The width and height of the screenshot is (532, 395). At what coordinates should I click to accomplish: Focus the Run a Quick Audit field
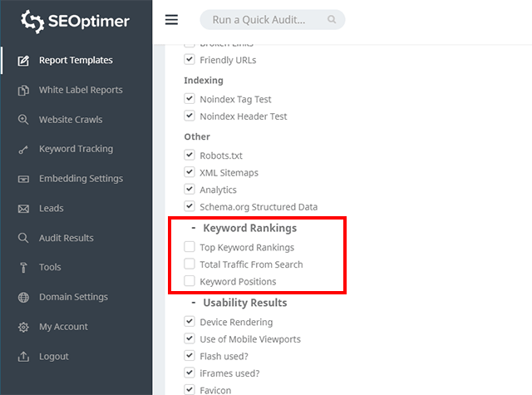pos(266,20)
